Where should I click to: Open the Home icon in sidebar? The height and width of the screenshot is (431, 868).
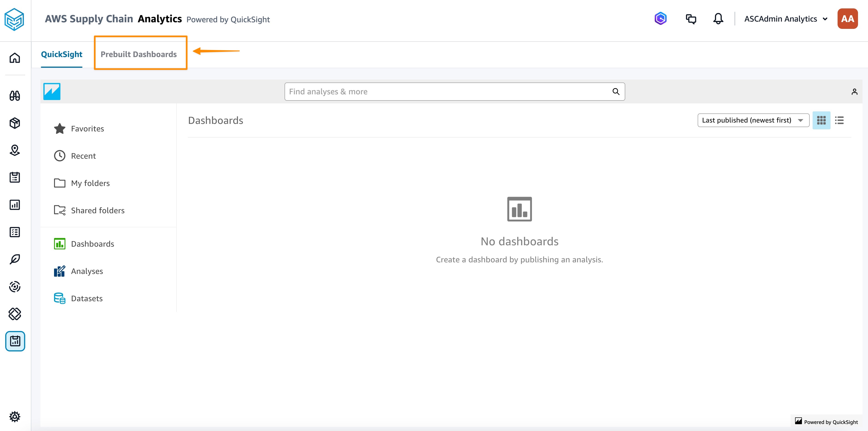[15, 58]
